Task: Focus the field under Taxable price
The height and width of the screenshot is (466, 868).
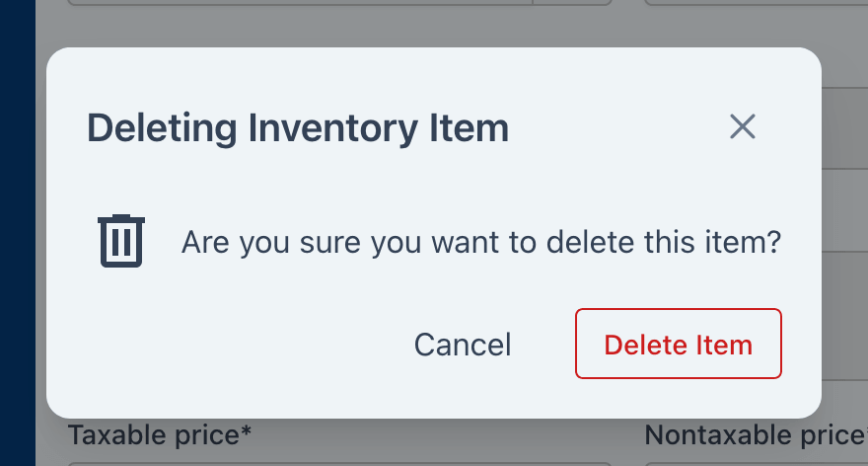Action: 339,464
